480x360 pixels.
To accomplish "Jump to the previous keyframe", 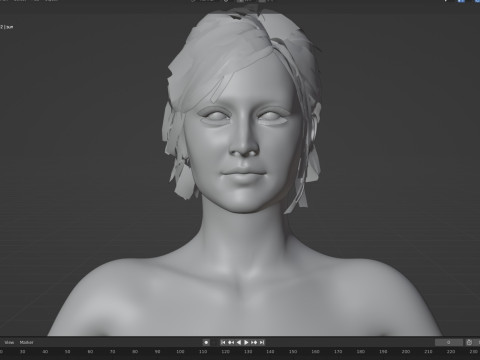I will [x=231, y=342].
